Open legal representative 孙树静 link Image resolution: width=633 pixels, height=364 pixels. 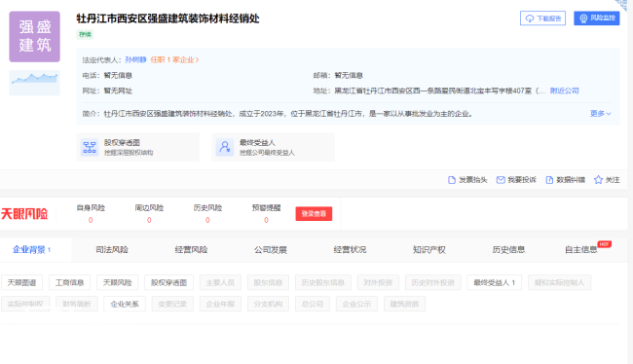tap(135, 59)
